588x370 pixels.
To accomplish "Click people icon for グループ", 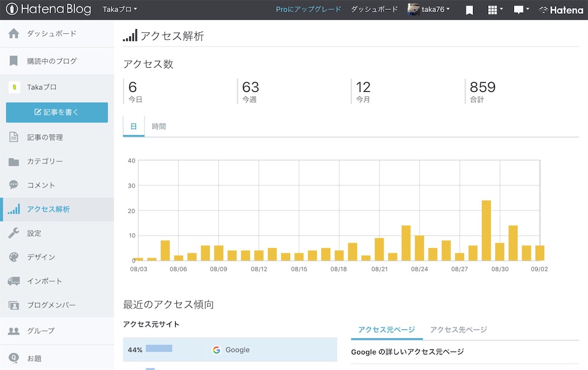I will [14, 331].
